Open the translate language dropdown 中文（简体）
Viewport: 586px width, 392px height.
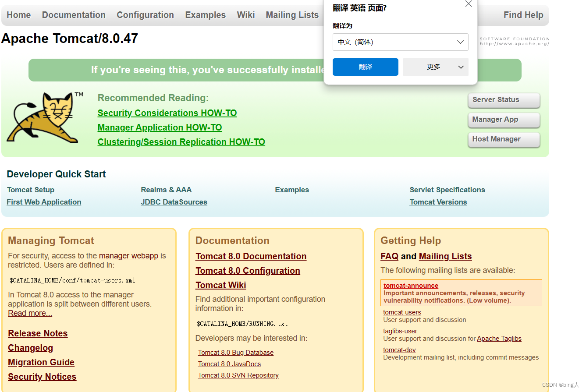click(x=401, y=42)
